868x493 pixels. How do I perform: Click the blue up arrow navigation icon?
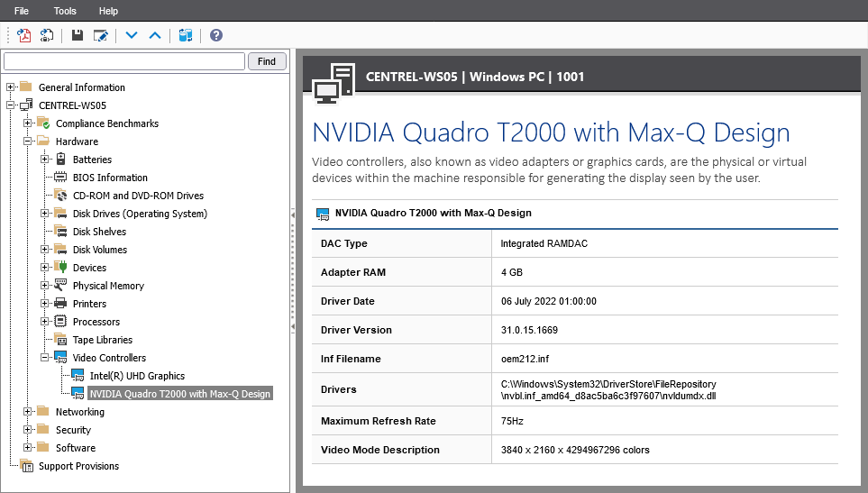(155, 35)
